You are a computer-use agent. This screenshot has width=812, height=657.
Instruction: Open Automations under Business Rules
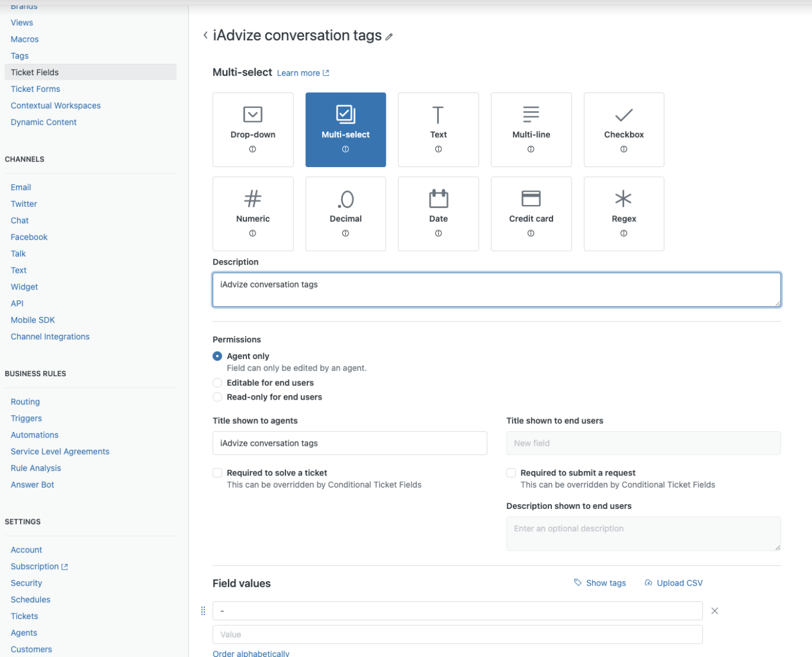pos(34,435)
